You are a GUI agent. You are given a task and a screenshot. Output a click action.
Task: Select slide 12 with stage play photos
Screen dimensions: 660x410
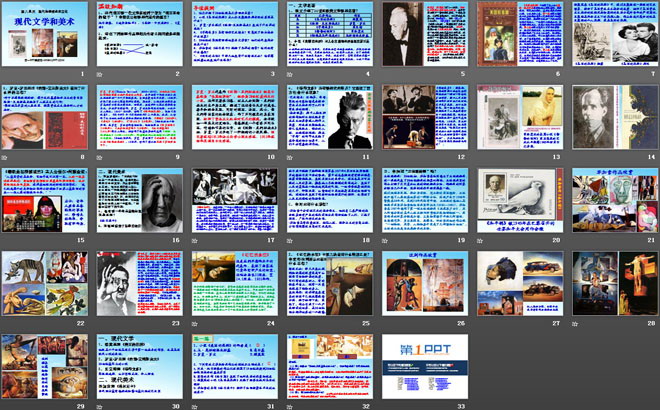pyautogui.click(x=425, y=117)
